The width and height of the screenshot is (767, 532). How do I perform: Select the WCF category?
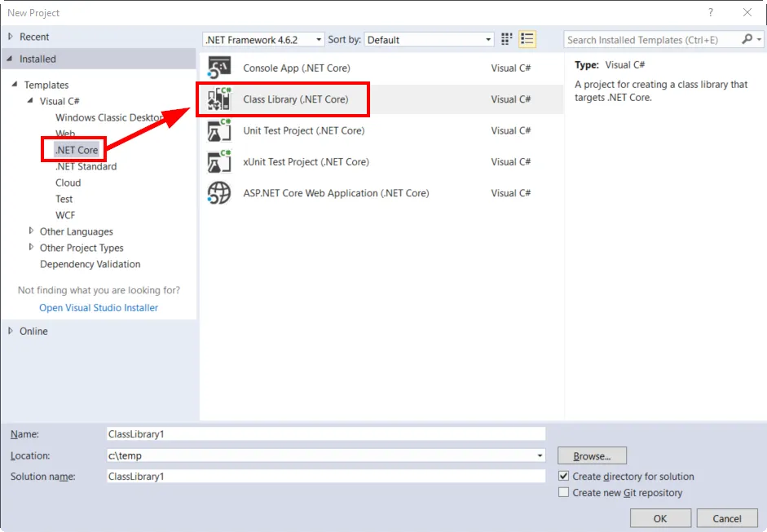(x=65, y=215)
